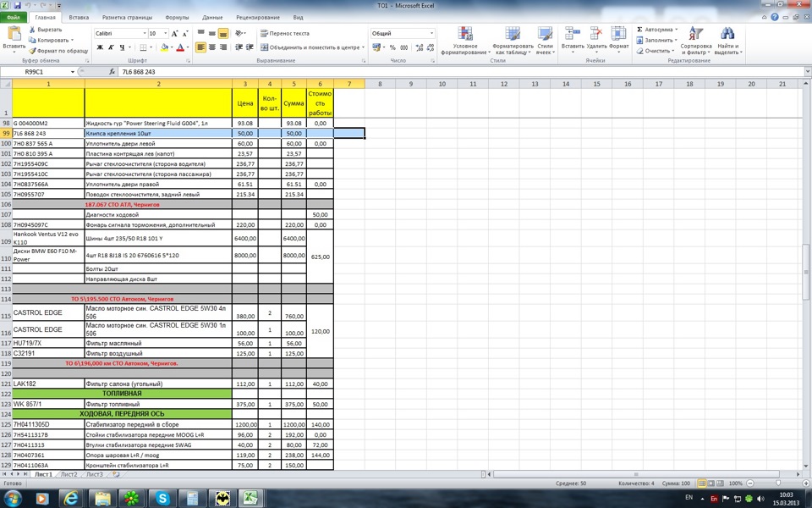Decrease font size with the small A icon
Image resolution: width=812 pixels, height=508 pixels.
pos(185,33)
